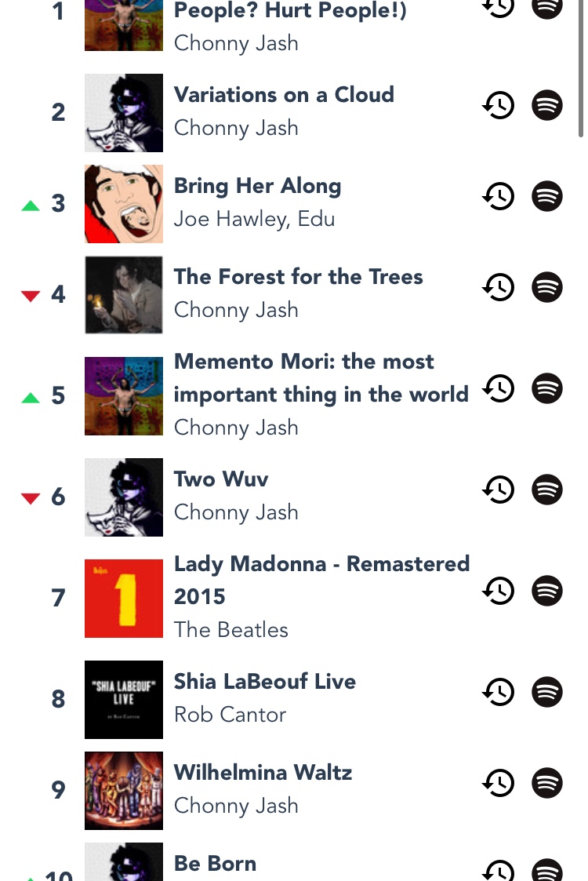Click Spotify icon for Two Wuv

(x=547, y=490)
